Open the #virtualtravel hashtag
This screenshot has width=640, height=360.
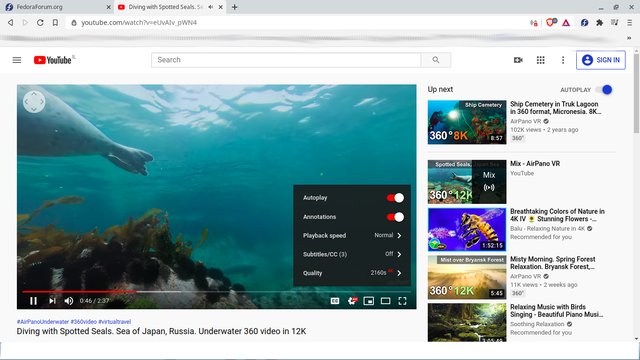[115, 322]
